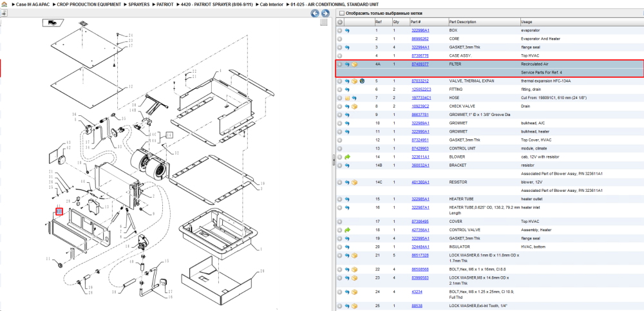The width and height of the screenshot is (644, 311).
Task: Click blue arrow icon in ref 3 GASKET row
Action: click(x=347, y=47)
